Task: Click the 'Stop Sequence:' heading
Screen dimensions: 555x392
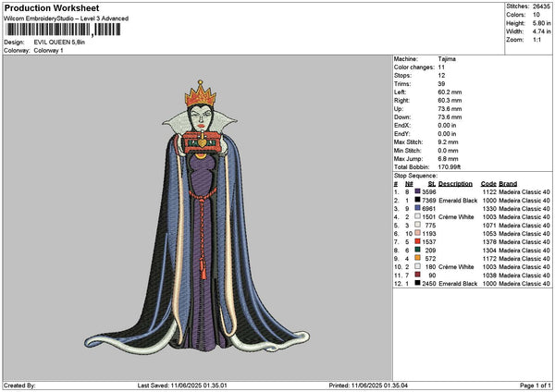Action: click(x=415, y=176)
